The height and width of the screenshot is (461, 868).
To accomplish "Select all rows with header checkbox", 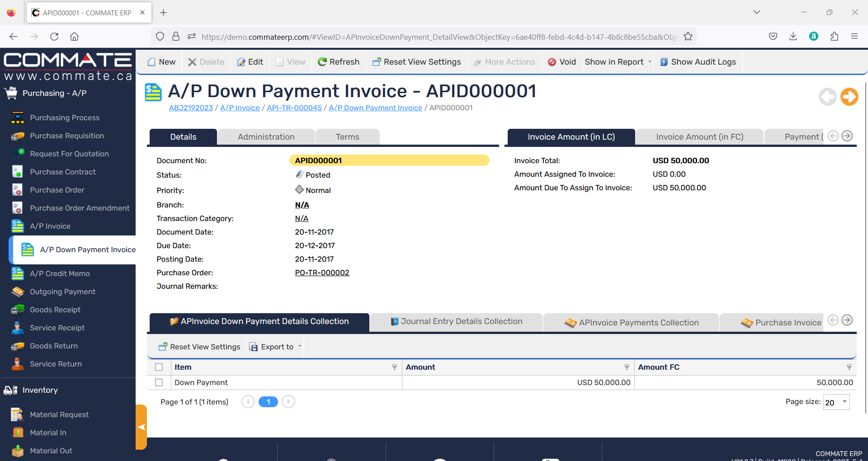I will [159, 367].
